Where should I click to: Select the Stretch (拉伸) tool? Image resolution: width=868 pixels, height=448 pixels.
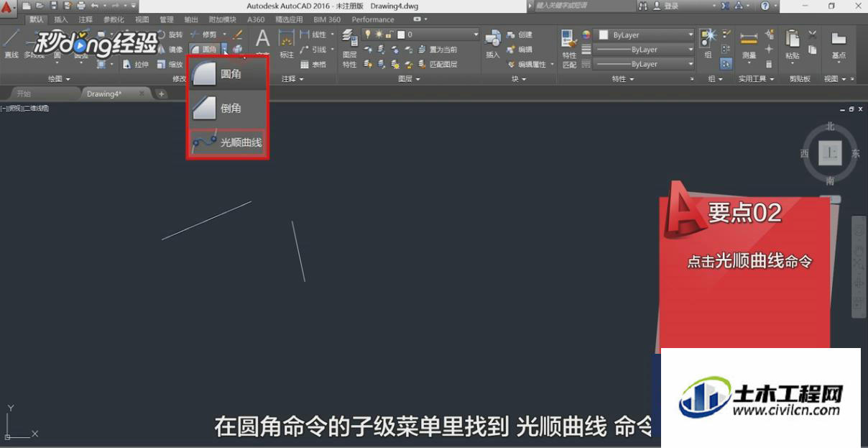[136, 64]
